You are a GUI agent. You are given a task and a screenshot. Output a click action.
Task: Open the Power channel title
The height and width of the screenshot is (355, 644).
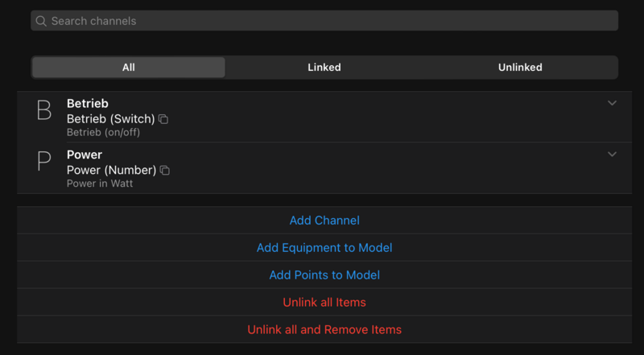85,155
